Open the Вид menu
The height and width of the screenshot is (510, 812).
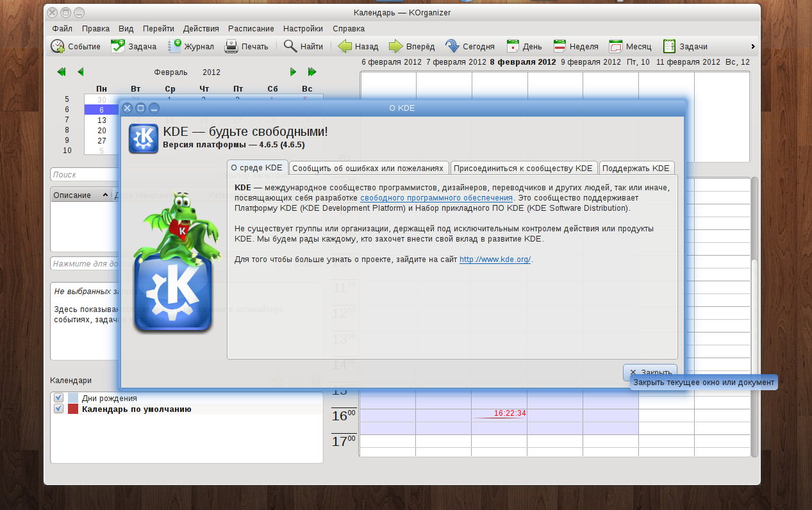126,29
